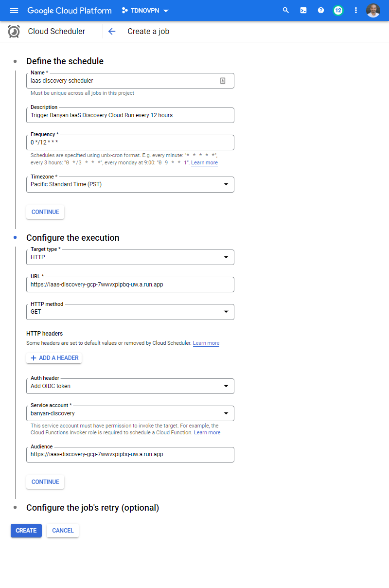Open the three-dot settings menu
This screenshot has height=588, width=389.
click(x=356, y=10)
